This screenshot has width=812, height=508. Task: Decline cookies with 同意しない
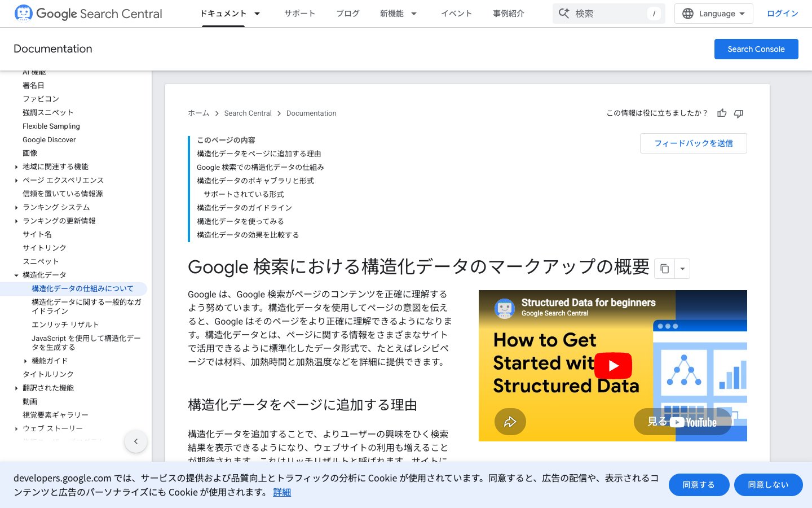768,485
